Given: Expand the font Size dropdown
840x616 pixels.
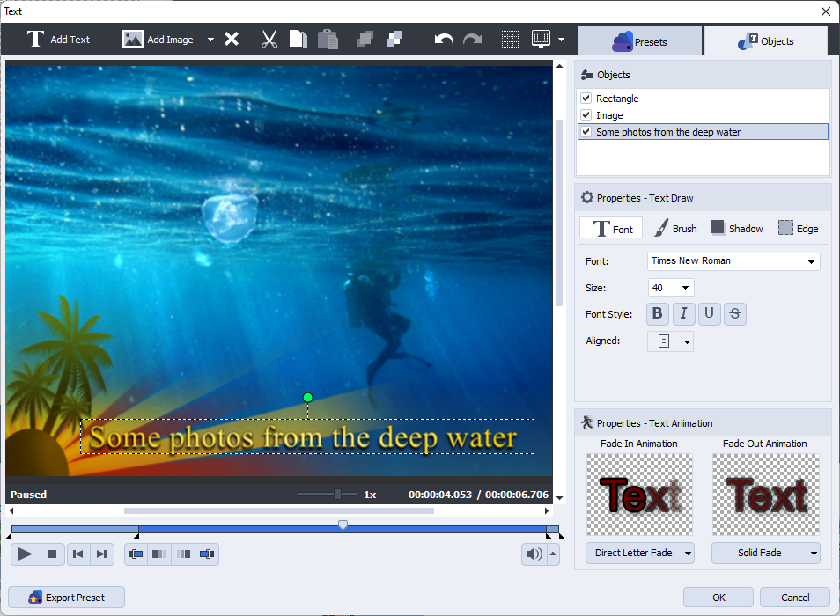Looking at the screenshot, I should point(684,288).
